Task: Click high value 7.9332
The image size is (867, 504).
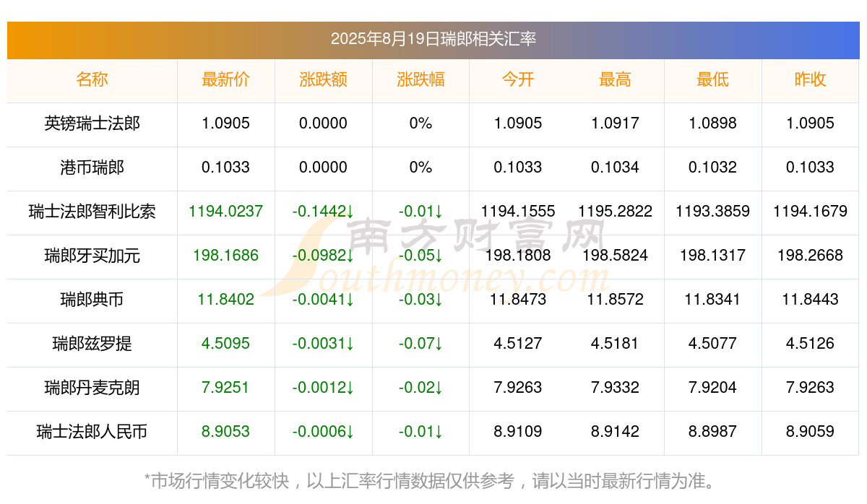Action: tap(615, 388)
